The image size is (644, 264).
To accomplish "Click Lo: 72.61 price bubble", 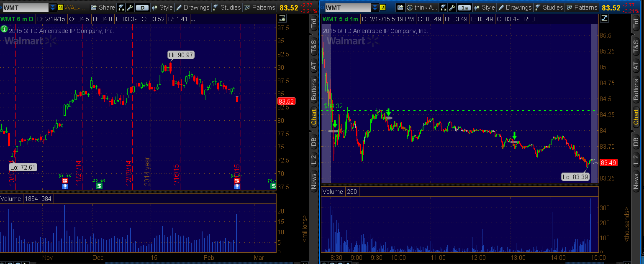I will pos(23,167).
